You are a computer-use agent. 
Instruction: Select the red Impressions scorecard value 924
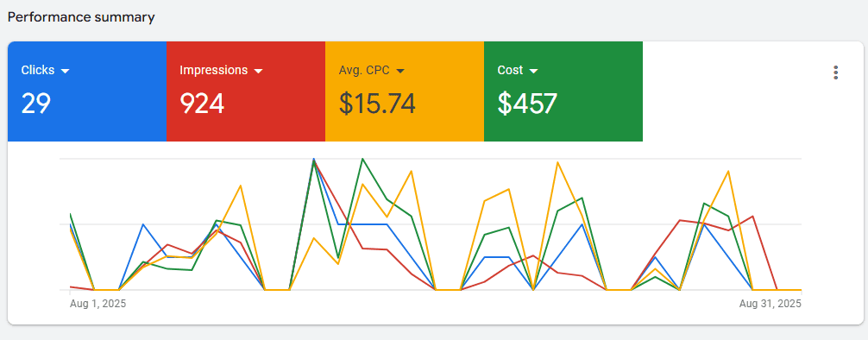click(202, 104)
